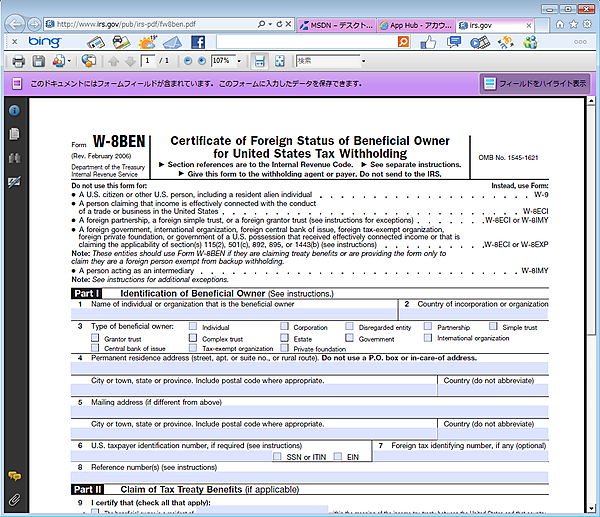Open the PDF search options dropdown arrow
The image size is (600, 517).
tap(364, 61)
